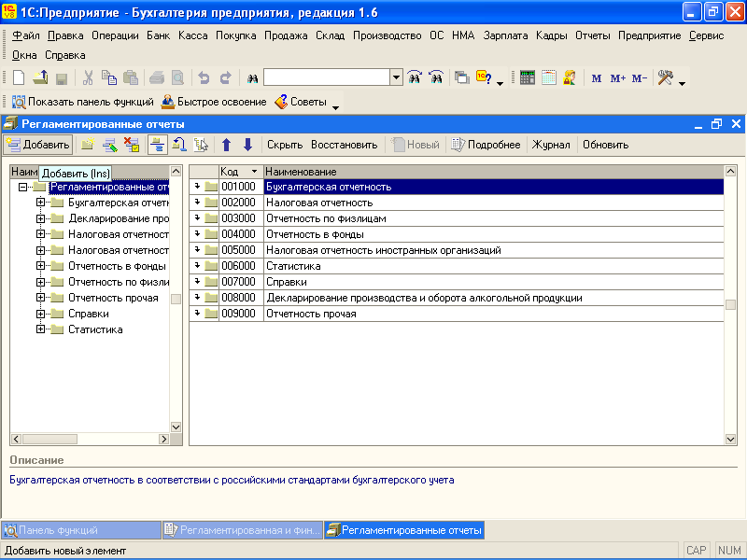Image resolution: width=747 pixels, height=560 pixels.
Task: Move item down with blue arrow
Action: 247,145
